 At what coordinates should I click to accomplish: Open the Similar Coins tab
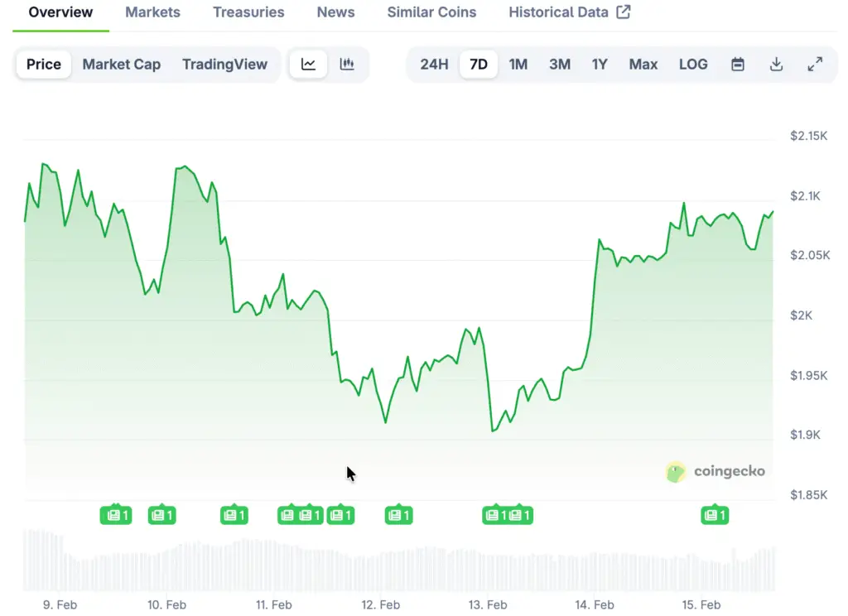pos(431,12)
